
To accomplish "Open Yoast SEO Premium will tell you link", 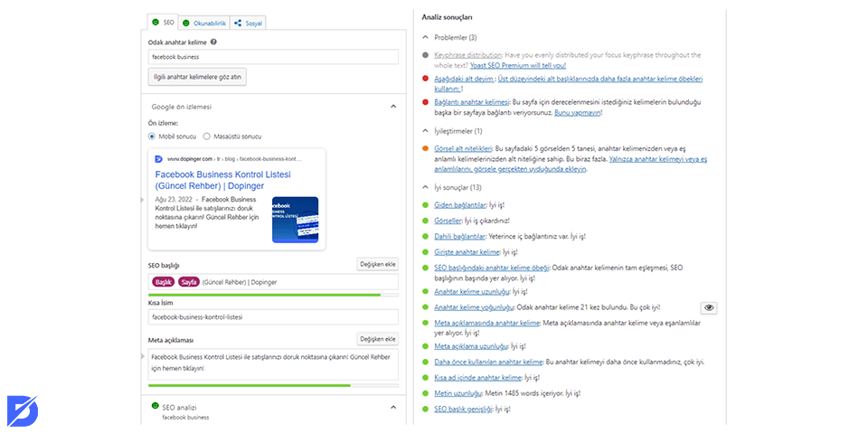I will [518, 65].
